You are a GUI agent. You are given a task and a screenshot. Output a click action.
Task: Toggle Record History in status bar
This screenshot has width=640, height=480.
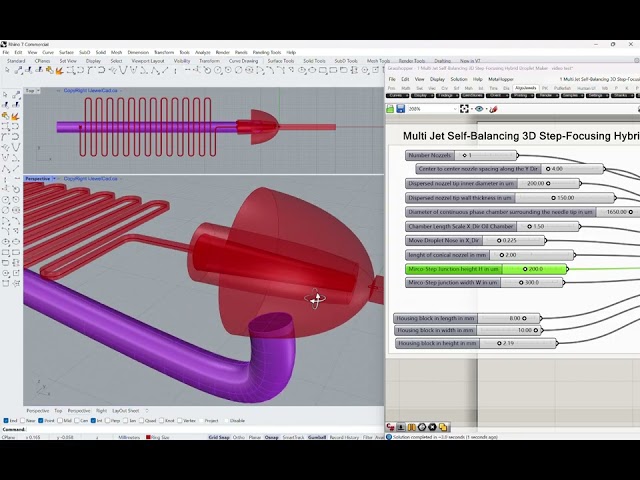(x=344, y=437)
